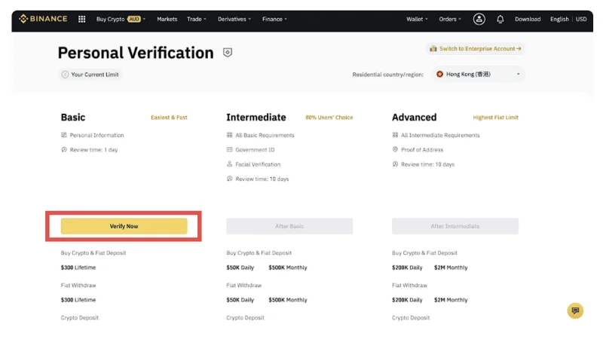Click the After Intermediate button

pos(455,226)
